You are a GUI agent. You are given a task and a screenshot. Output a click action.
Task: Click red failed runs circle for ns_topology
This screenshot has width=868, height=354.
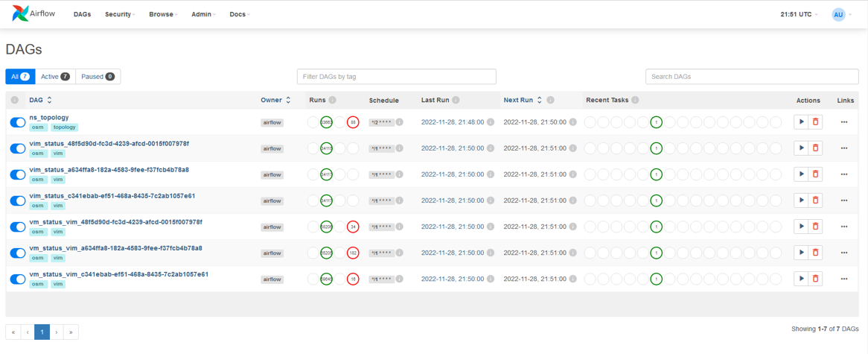353,122
